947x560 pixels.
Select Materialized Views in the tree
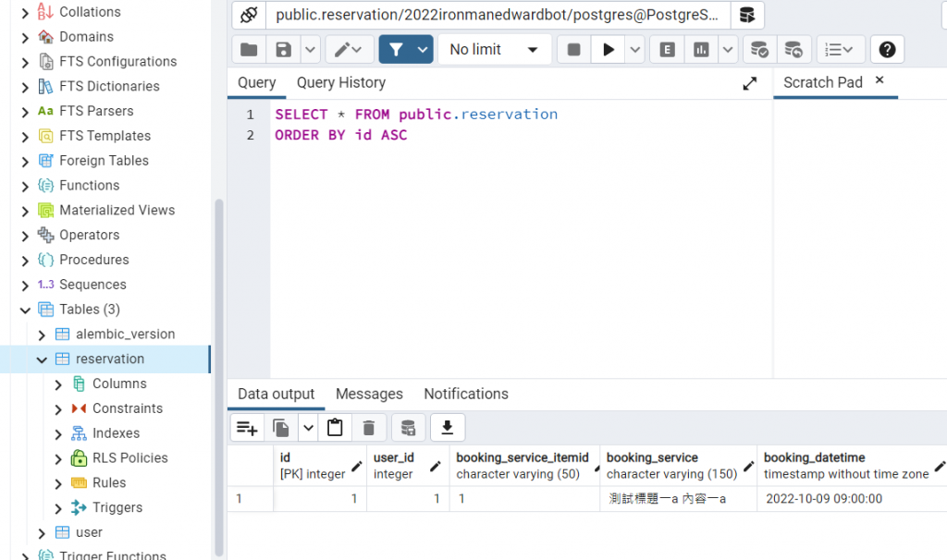(117, 210)
